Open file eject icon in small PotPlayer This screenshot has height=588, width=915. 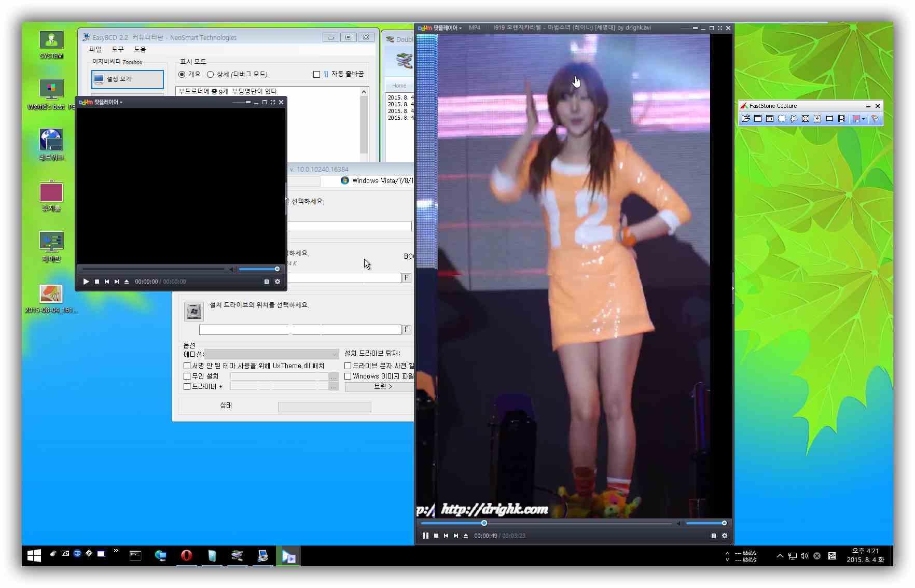pyautogui.click(x=127, y=282)
